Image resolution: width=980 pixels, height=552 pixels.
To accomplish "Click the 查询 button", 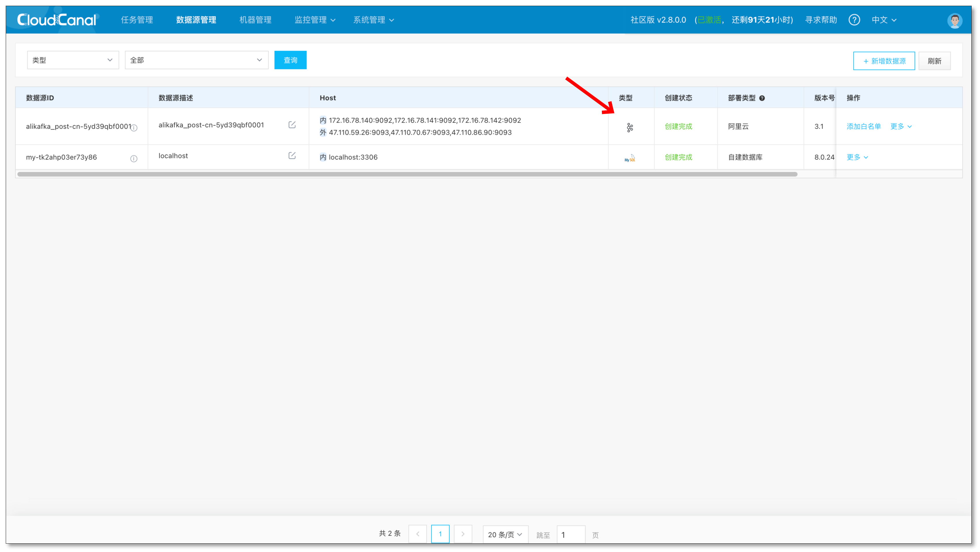I will coord(290,60).
